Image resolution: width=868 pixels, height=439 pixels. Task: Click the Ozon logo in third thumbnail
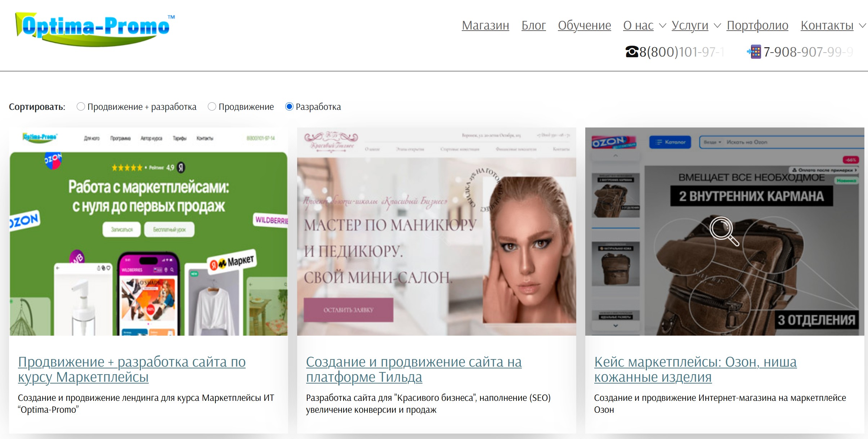click(x=613, y=142)
